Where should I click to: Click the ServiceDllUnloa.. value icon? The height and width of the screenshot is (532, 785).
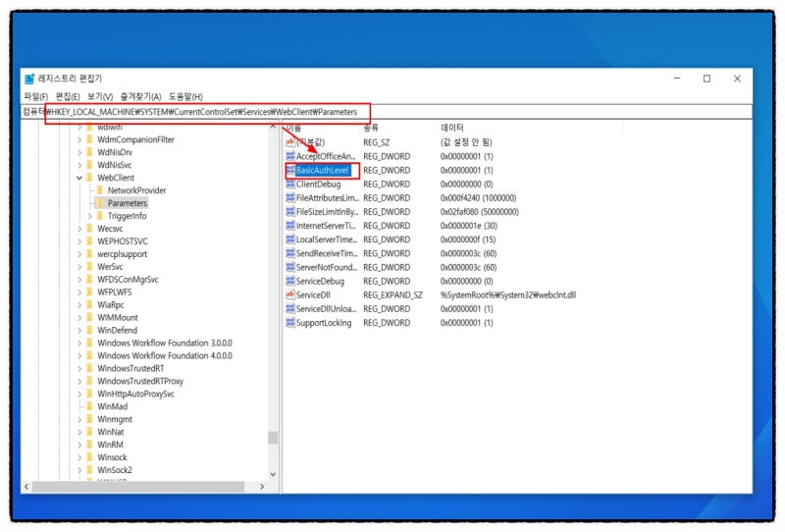[x=290, y=308]
